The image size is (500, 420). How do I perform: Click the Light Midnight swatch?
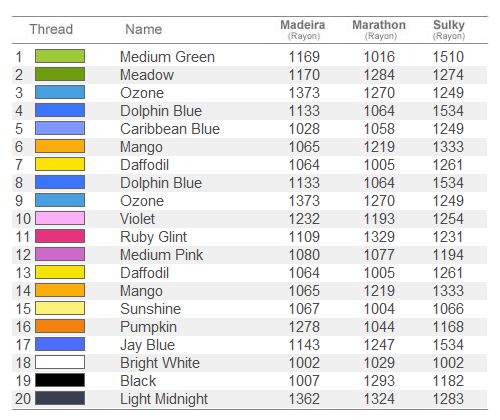[60, 398]
